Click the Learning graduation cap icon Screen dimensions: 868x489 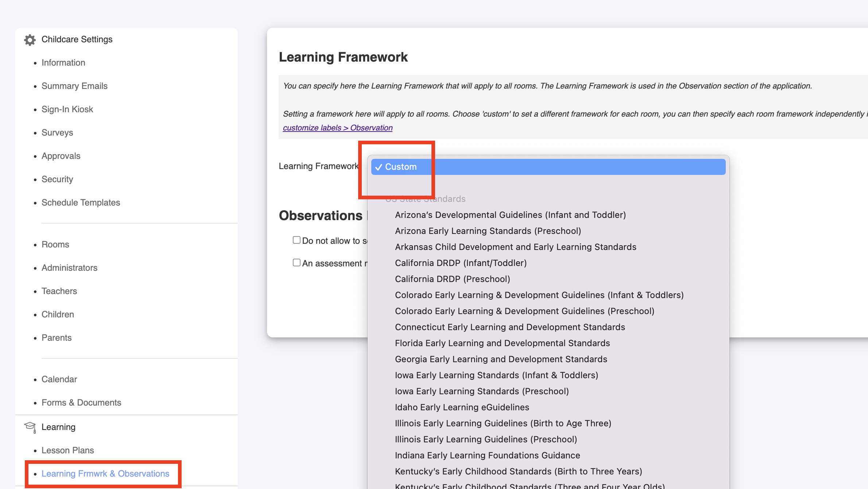click(30, 427)
